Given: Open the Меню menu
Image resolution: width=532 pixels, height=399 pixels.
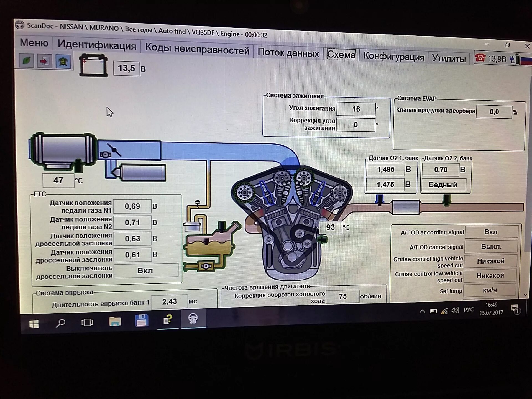Looking at the screenshot, I should tap(34, 43).
